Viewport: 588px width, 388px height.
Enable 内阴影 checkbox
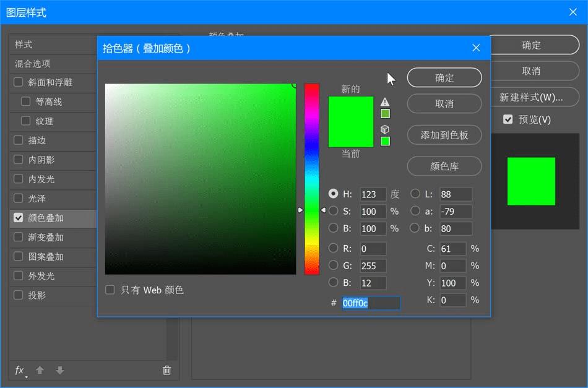(x=18, y=160)
